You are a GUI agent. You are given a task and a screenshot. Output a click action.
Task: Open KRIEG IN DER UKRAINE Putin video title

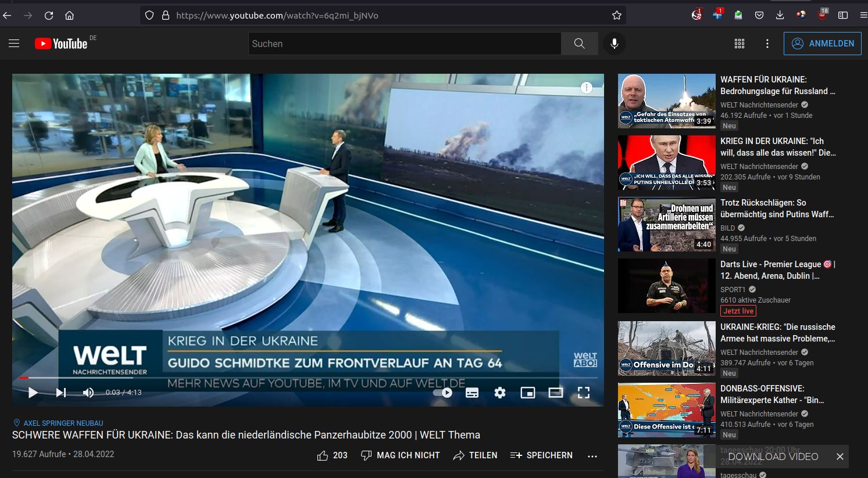(778, 147)
